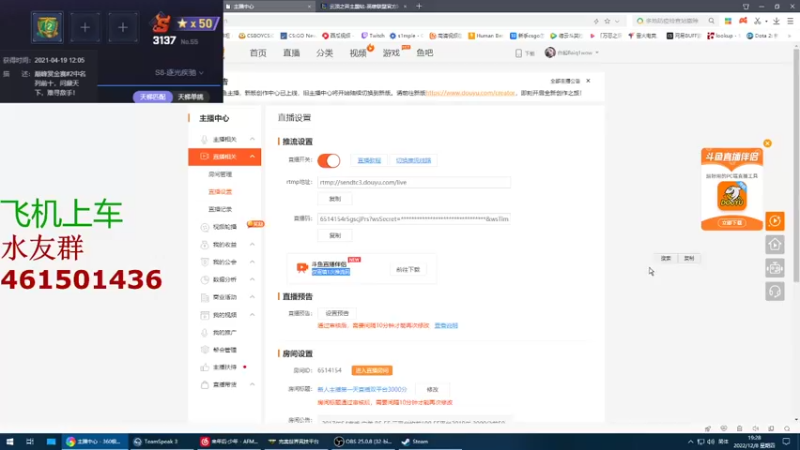
Task: Switch to the second browser tab
Action: 363,6
